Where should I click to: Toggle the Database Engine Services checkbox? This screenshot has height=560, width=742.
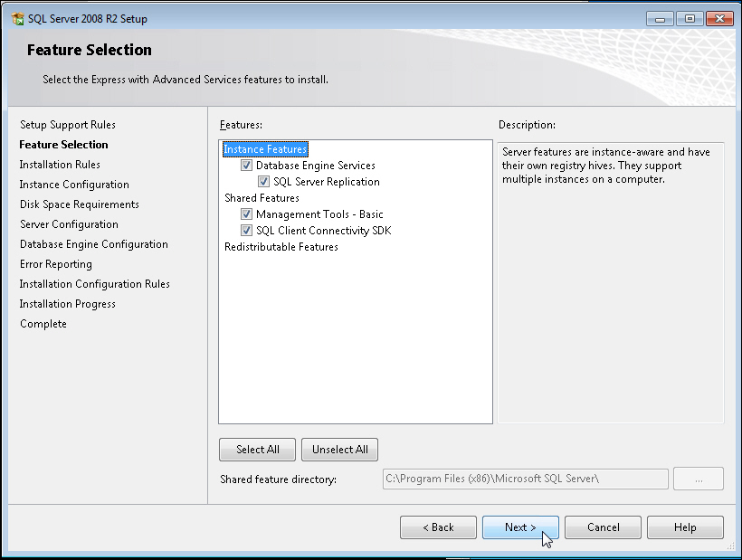pyautogui.click(x=246, y=166)
